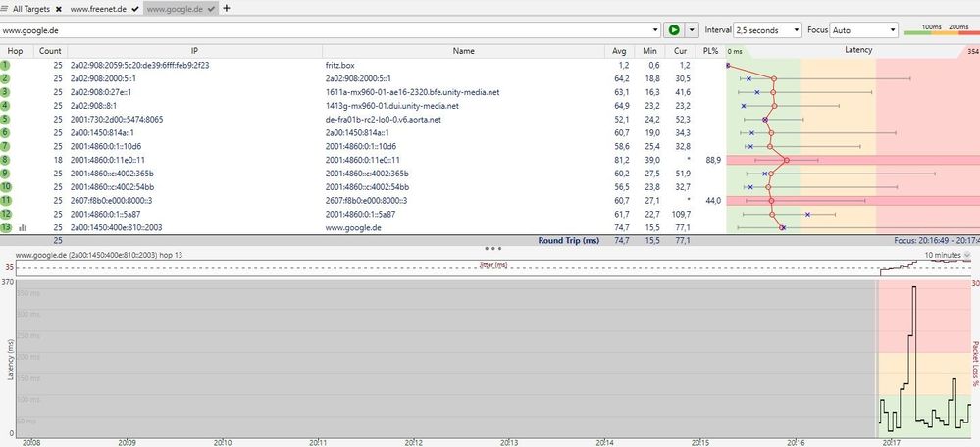Click the Focus time range text
Image resolution: width=980 pixels, height=447 pixels.
936,240
